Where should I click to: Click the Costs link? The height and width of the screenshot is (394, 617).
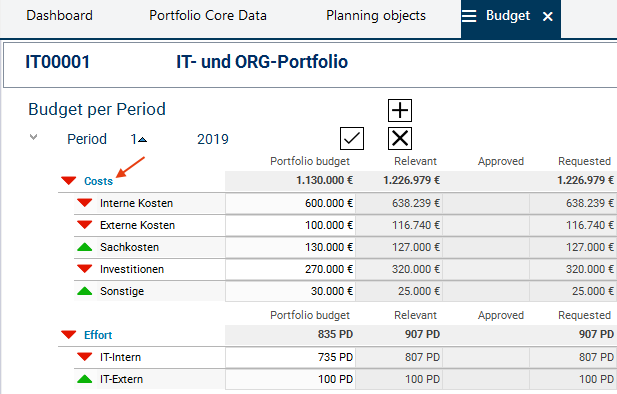pos(98,181)
